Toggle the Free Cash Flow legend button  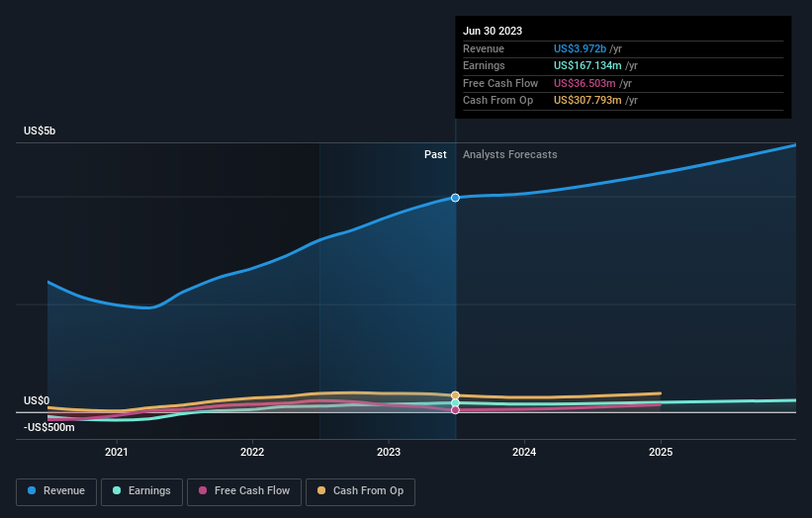coord(244,491)
